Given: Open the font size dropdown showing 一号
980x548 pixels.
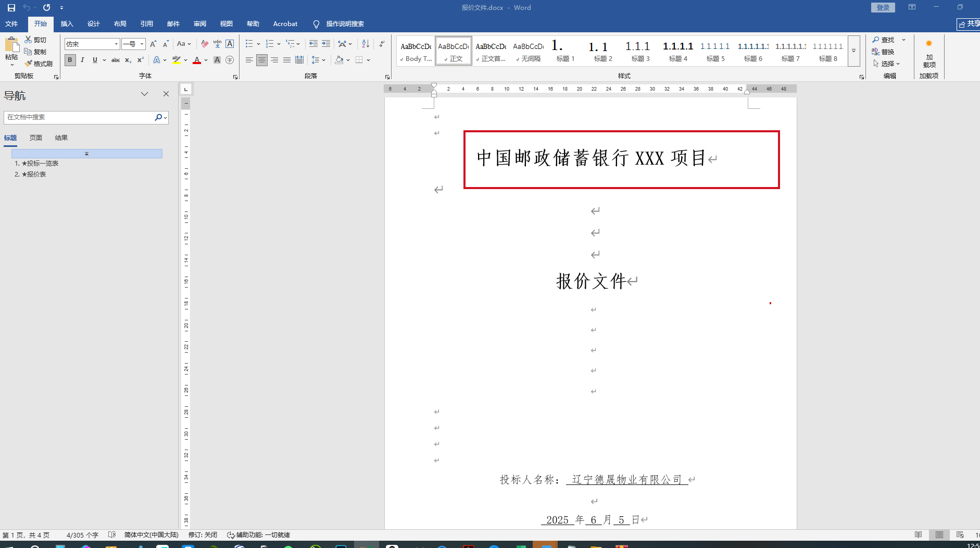Looking at the screenshot, I should 142,44.
